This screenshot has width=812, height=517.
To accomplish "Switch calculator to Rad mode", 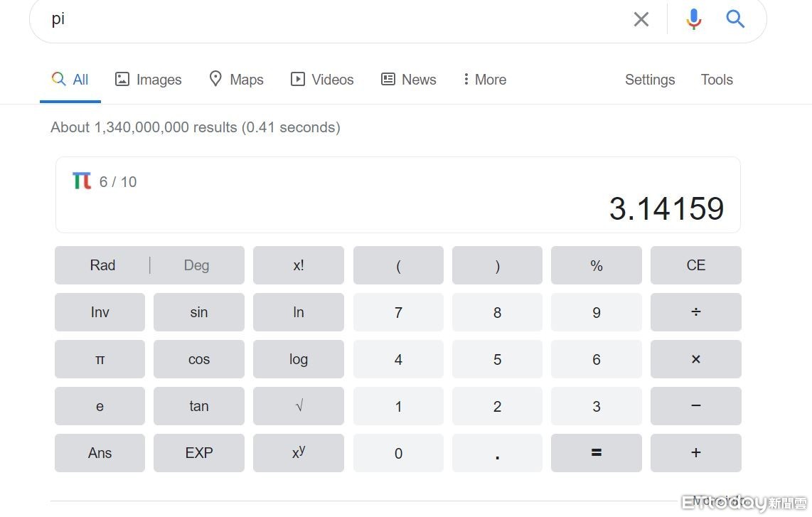I will pyautogui.click(x=102, y=265).
